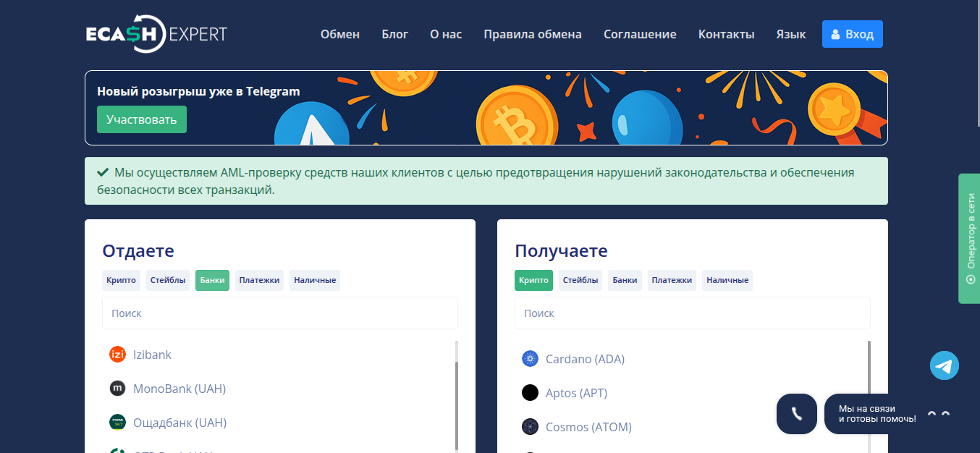Viewport: 980px width, 453px height.
Task: Click the Ощадбанк green logo icon
Action: click(117, 423)
